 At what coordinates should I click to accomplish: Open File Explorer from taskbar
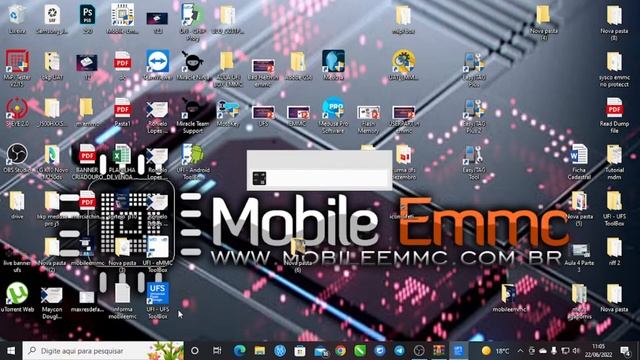tap(260, 351)
